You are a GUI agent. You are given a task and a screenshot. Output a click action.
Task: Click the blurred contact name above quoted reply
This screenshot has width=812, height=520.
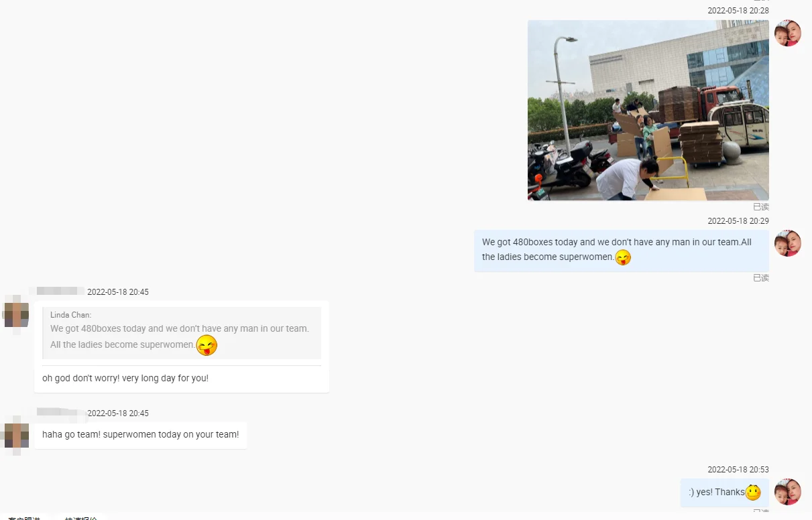[x=60, y=291]
